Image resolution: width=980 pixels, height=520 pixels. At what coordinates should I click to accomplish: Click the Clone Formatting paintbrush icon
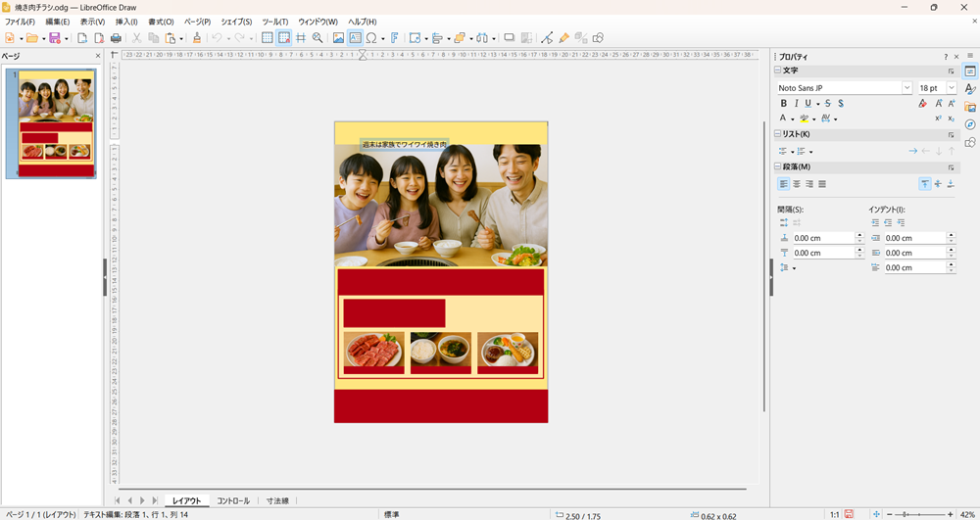point(196,38)
